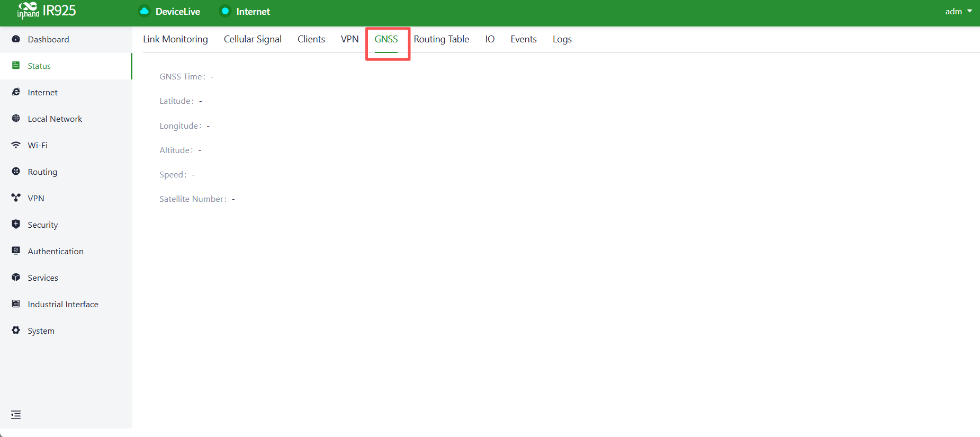Click the DeviceLive cloud status icon
Viewport: 980px width, 437px height.
[x=144, y=11]
